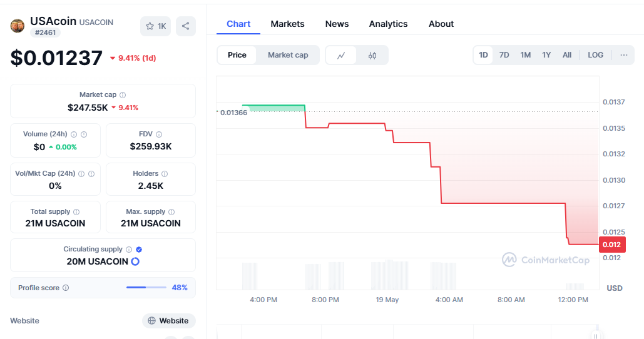Open the Analytics tab
This screenshot has width=644, height=339.
point(388,24)
